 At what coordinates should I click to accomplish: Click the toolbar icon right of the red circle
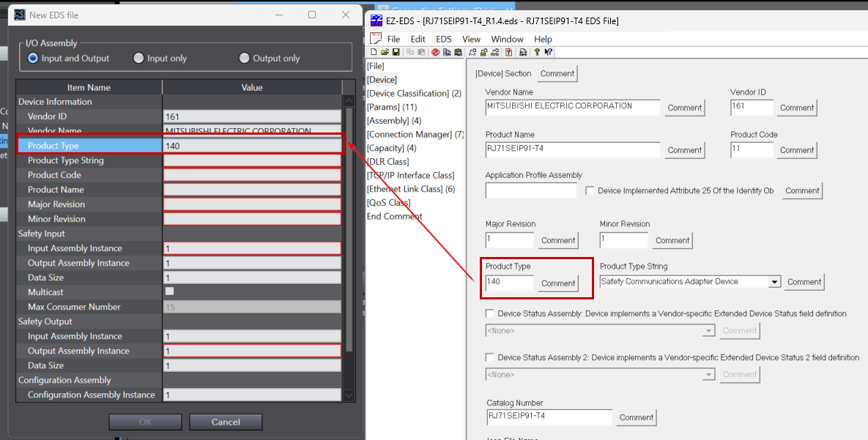pyautogui.click(x=447, y=52)
